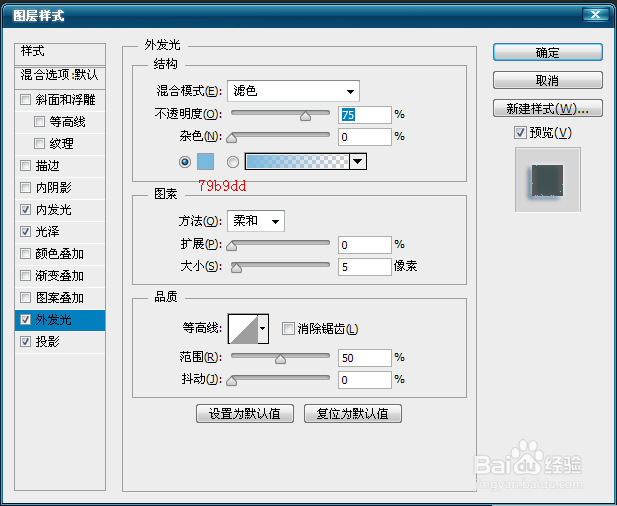The width and height of the screenshot is (617, 506).
Task: Confirm with the 确定 button
Action: [x=548, y=52]
